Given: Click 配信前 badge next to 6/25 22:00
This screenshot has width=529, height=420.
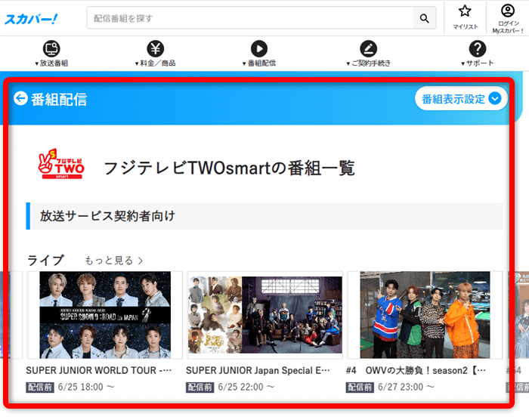Looking at the screenshot, I should [x=200, y=388].
